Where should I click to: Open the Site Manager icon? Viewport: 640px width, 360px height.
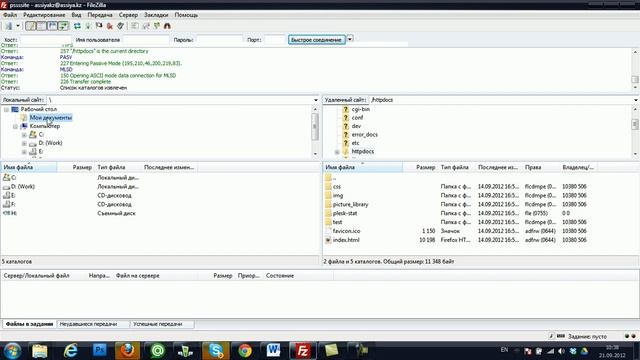pyautogui.click(x=8, y=26)
